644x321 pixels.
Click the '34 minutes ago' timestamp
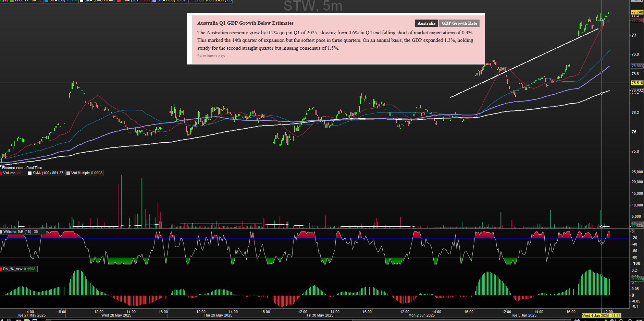point(211,56)
